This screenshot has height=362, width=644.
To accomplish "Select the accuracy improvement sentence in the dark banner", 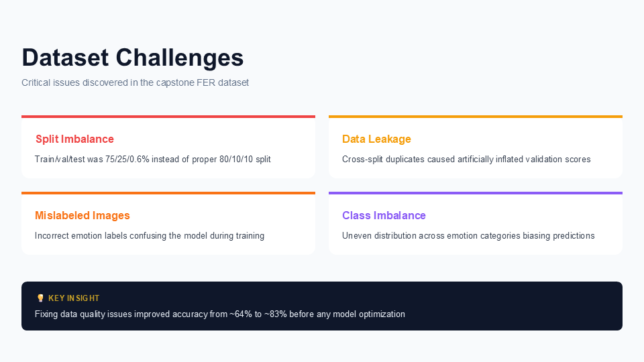I will 220,314.
